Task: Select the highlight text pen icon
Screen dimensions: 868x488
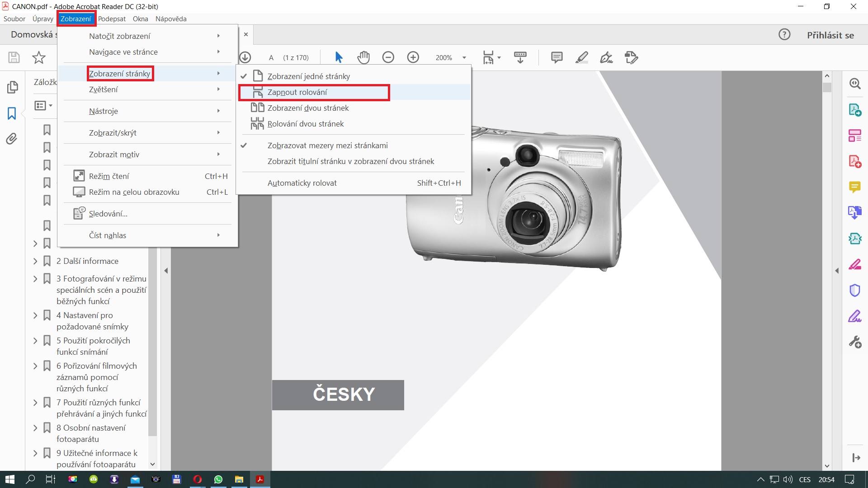Action: tap(582, 57)
